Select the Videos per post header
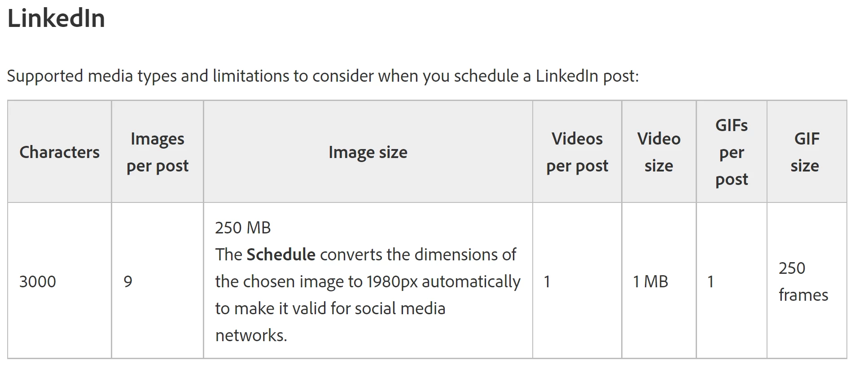 coord(577,152)
